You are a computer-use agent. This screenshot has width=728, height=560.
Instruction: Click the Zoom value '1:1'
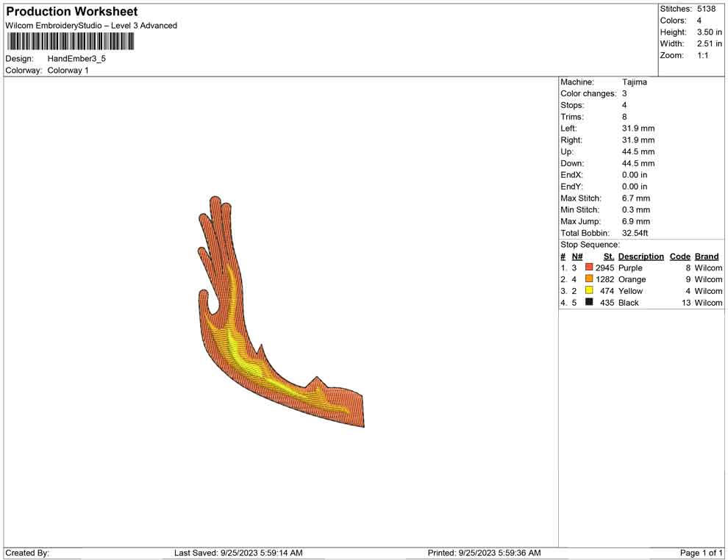point(703,55)
